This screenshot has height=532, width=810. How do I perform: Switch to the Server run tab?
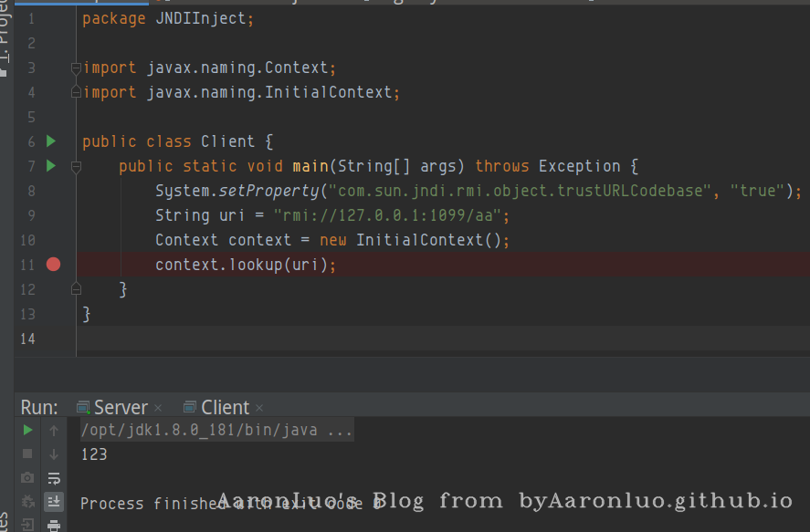(120, 408)
